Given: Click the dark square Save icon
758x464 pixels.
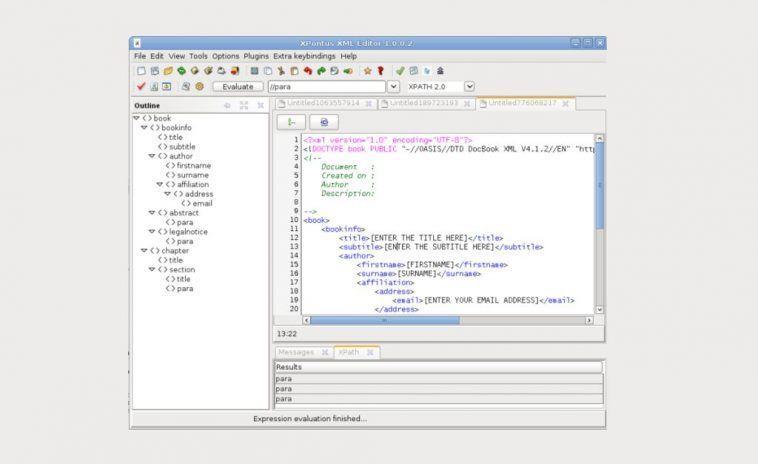Looking at the screenshot, I should click(x=254, y=71).
